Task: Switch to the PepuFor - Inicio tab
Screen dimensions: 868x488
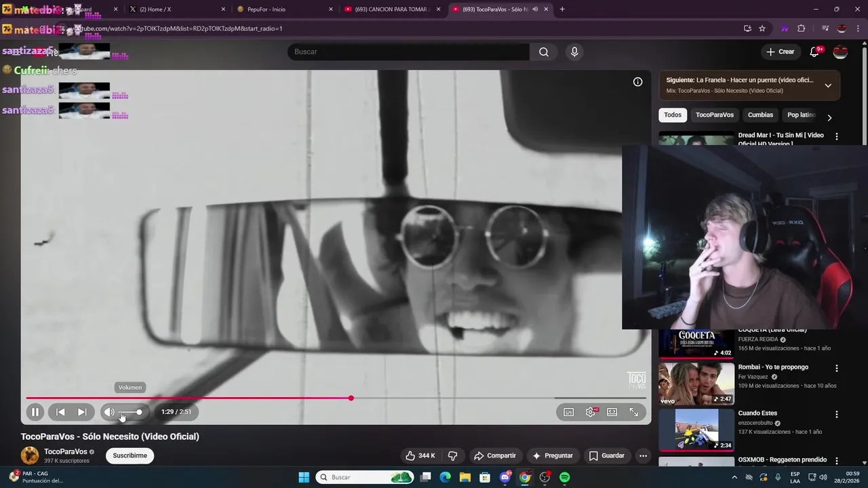Action: pyautogui.click(x=285, y=9)
